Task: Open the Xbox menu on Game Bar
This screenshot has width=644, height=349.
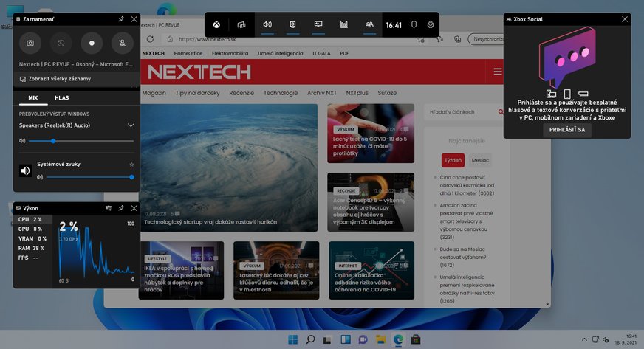Action: 219,24
